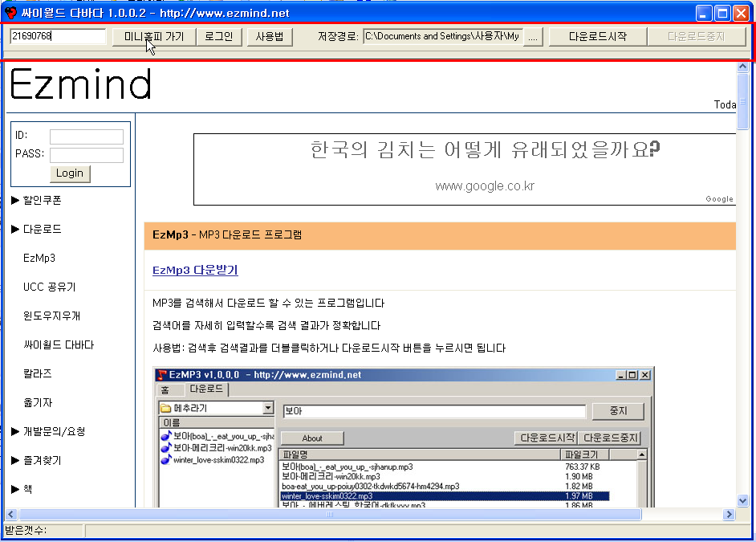Click the 보아 search field in screenshot
The image size is (756, 542).
pos(434,411)
